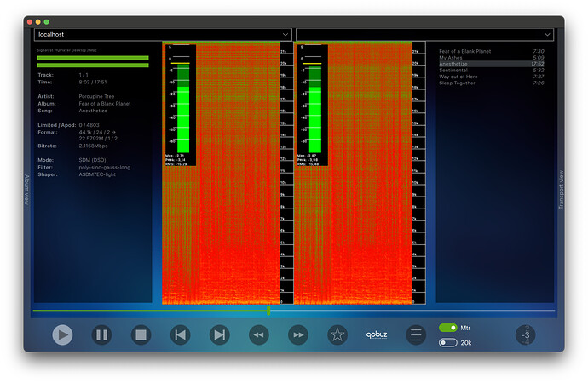This screenshot has width=588, height=383.
Task: Select 'Sleep Together' in playlist
Action: click(492, 83)
